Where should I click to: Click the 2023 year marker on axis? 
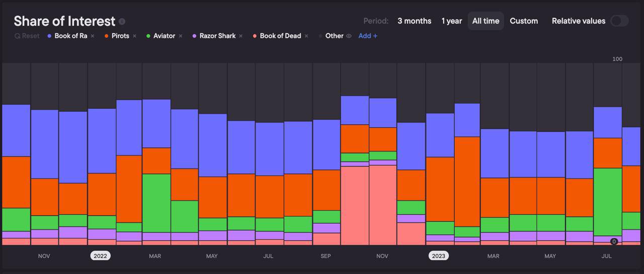click(439, 256)
